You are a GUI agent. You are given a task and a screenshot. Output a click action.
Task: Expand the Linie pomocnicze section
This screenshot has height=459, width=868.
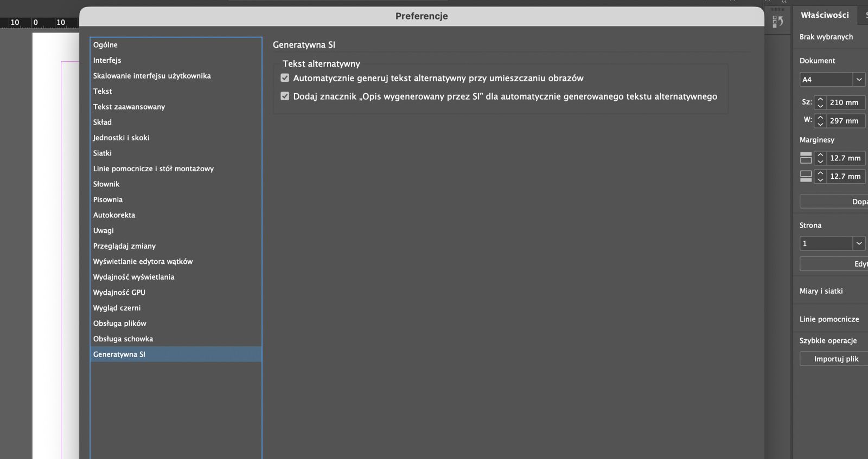click(829, 319)
